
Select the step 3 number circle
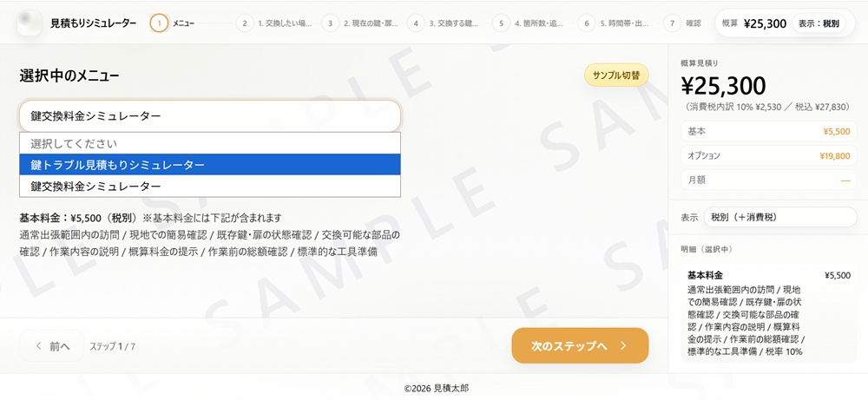(x=330, y=23)
